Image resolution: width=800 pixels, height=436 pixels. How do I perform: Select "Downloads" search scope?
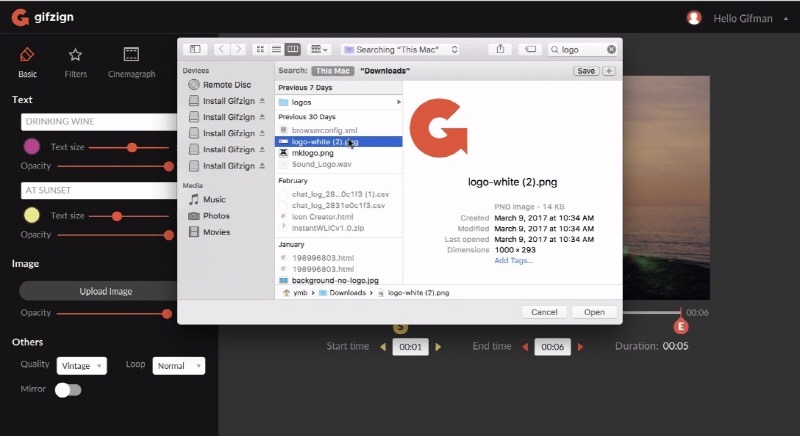385,71
